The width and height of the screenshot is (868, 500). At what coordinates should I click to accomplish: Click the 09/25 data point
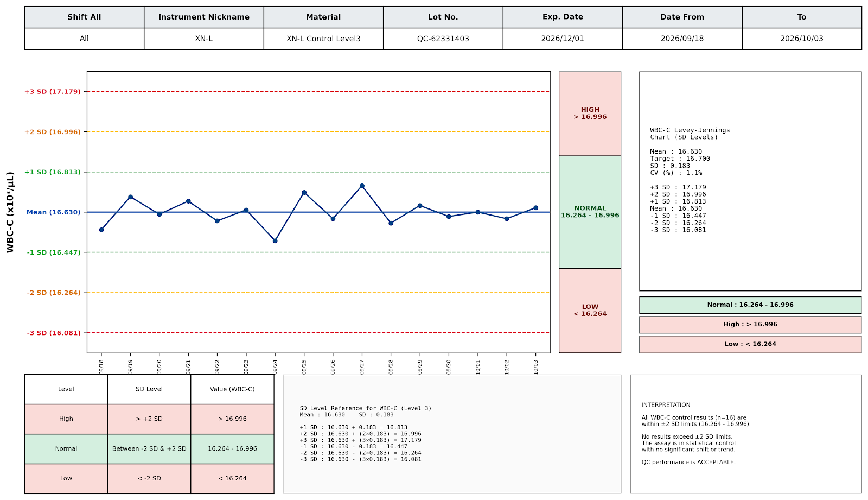pos(304,192)
